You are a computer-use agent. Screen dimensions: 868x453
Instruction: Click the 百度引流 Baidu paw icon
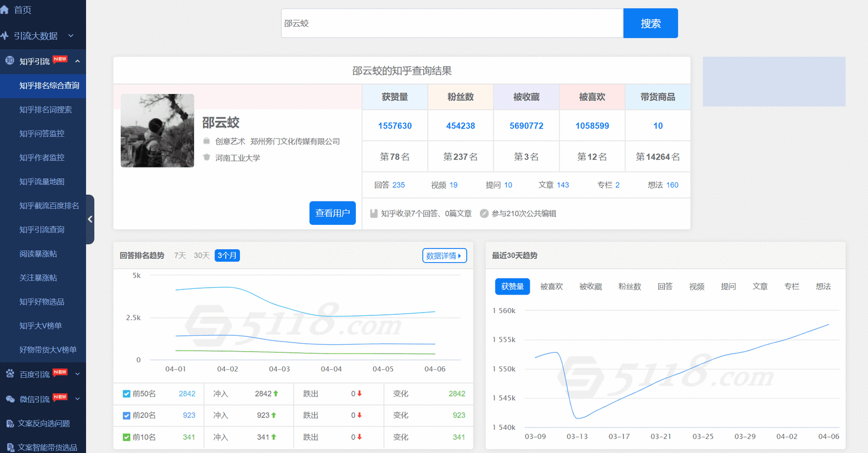pyautogui.click(x=8, y=373)
